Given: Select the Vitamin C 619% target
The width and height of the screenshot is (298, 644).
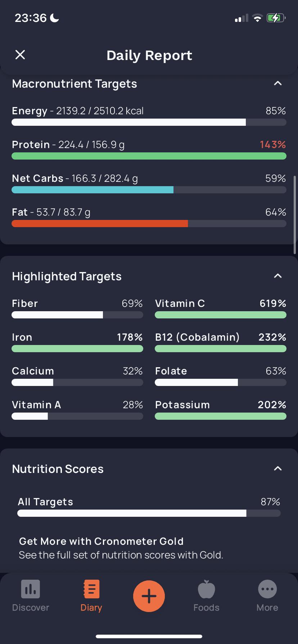Looking at the screenshot, I should (221, 309).
